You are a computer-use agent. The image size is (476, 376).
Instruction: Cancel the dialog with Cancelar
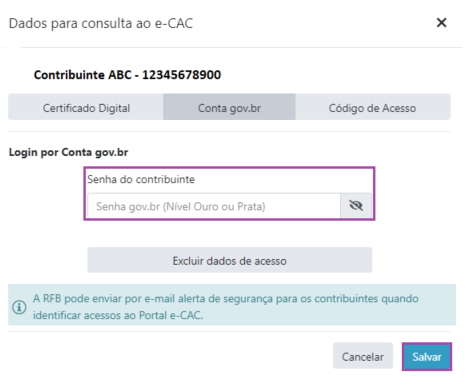[x=363, y=356]
